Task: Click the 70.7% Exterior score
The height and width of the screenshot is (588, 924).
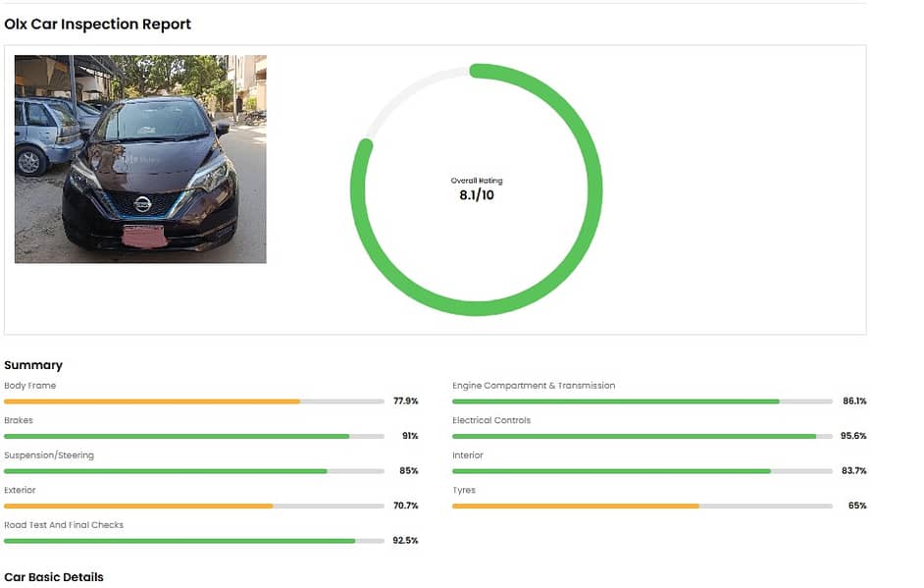Action: tap(406, 506)
